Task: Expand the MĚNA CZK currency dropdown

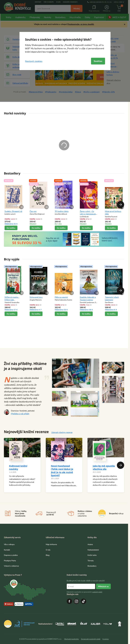Action: pyautogui.click(x=119, y=2)
